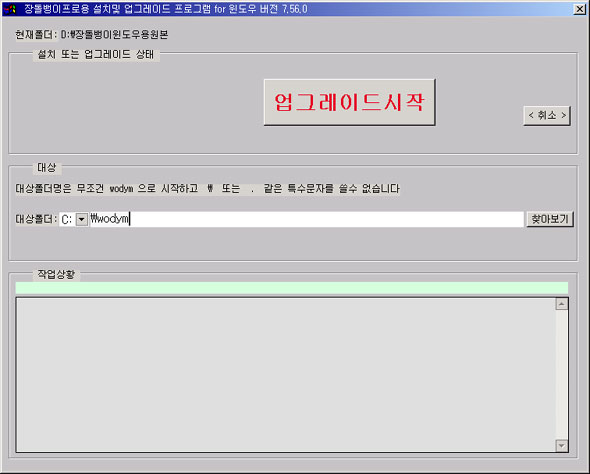The width and height of the screenshot is (590, 474).
Task: Click the folder naming rule instruction text
Action: tap(207, 188)
